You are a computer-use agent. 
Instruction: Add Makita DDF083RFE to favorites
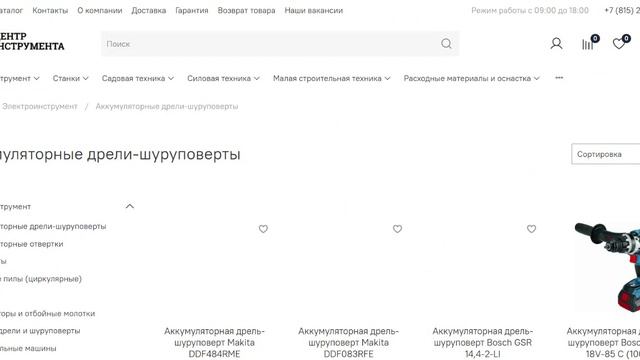coord(398,229)
